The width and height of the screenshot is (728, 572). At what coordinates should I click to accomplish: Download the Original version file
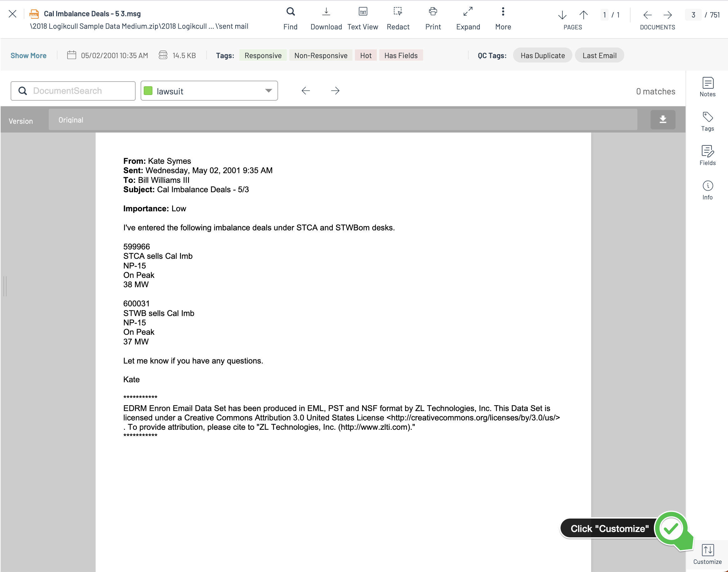[x=663, y=119]
